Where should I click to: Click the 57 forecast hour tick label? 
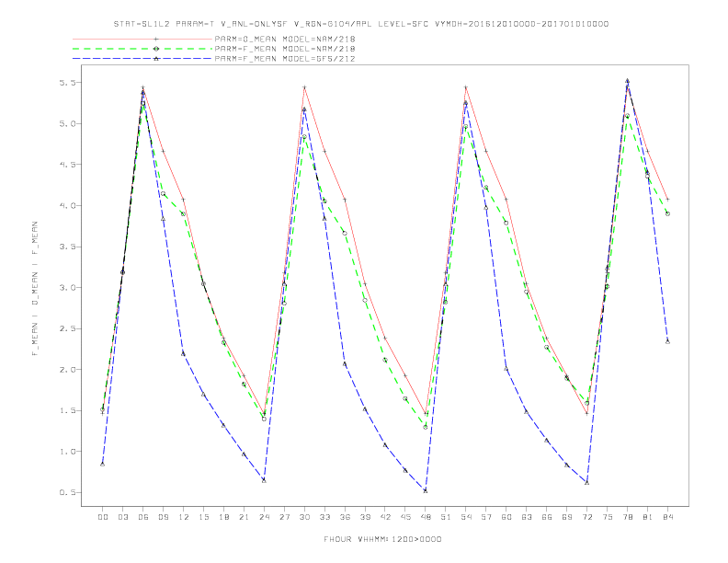coord(486,517)
